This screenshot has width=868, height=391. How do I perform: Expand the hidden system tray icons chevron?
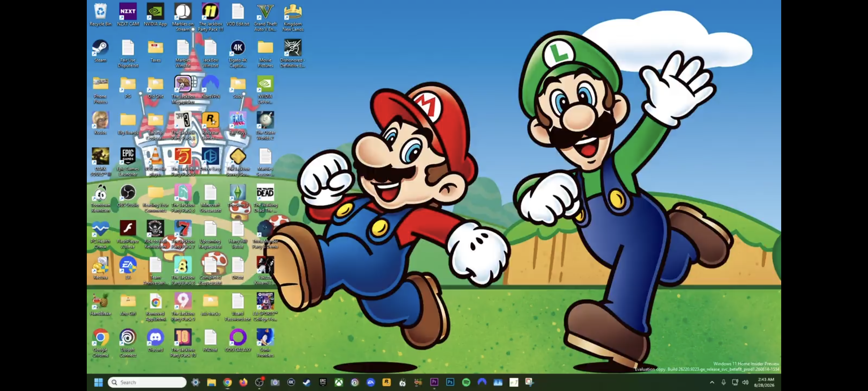coord(712,382)
